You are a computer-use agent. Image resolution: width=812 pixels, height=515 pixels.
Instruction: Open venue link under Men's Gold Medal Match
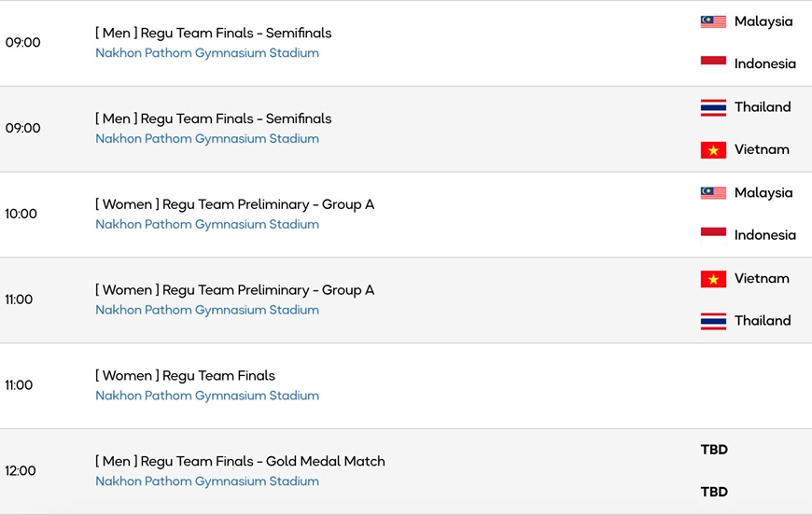207,481
